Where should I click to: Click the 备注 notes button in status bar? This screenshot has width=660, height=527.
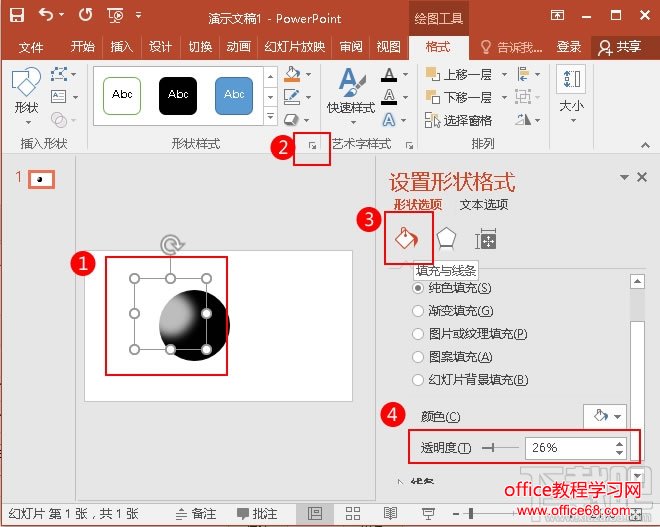click(195, 512)
